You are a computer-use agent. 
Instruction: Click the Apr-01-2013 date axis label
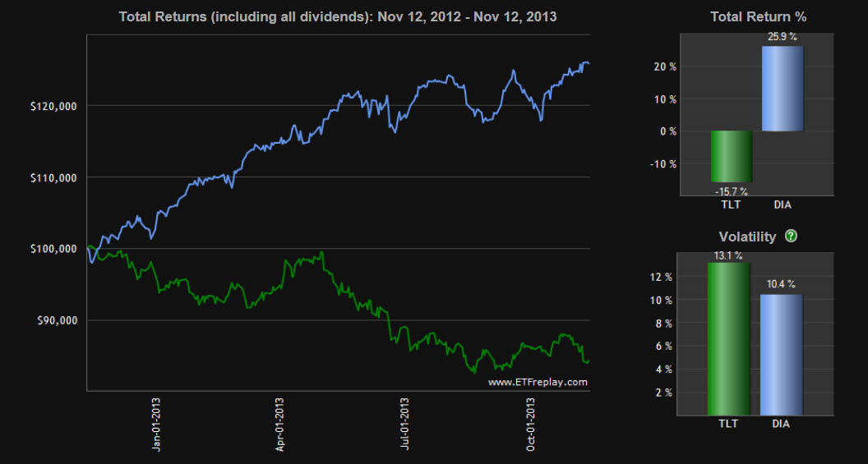(x=280, y=423)
